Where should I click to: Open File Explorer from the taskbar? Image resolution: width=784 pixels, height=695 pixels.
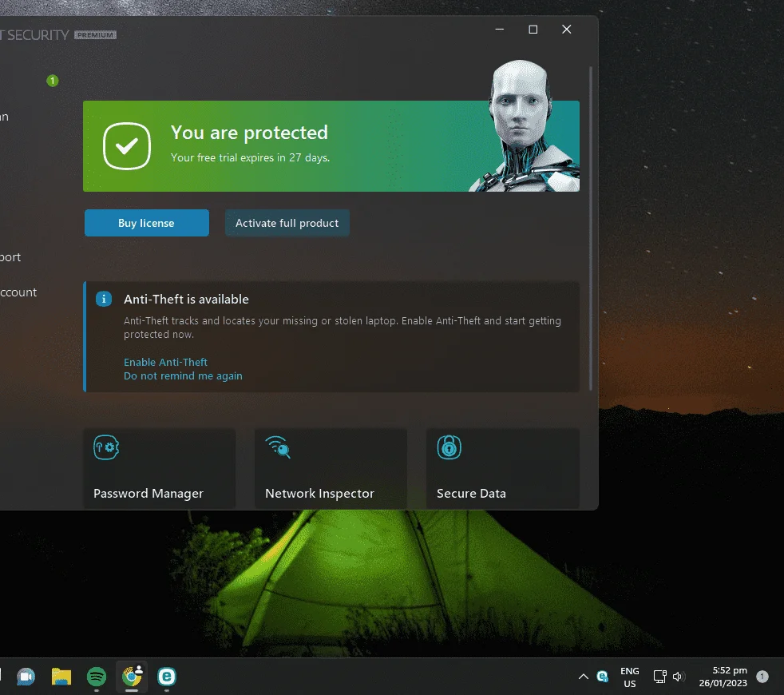click(x=61, y=677)
